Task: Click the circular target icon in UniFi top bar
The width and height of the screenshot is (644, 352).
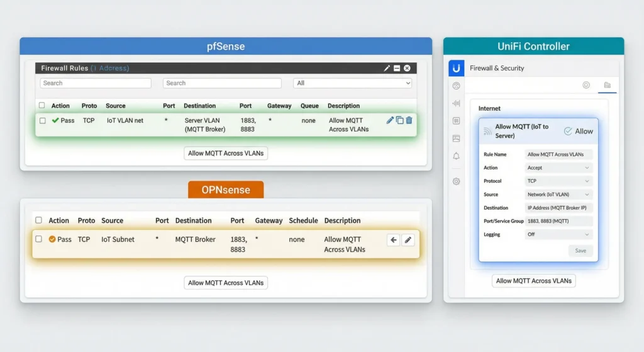Action: tap(586, 85)
